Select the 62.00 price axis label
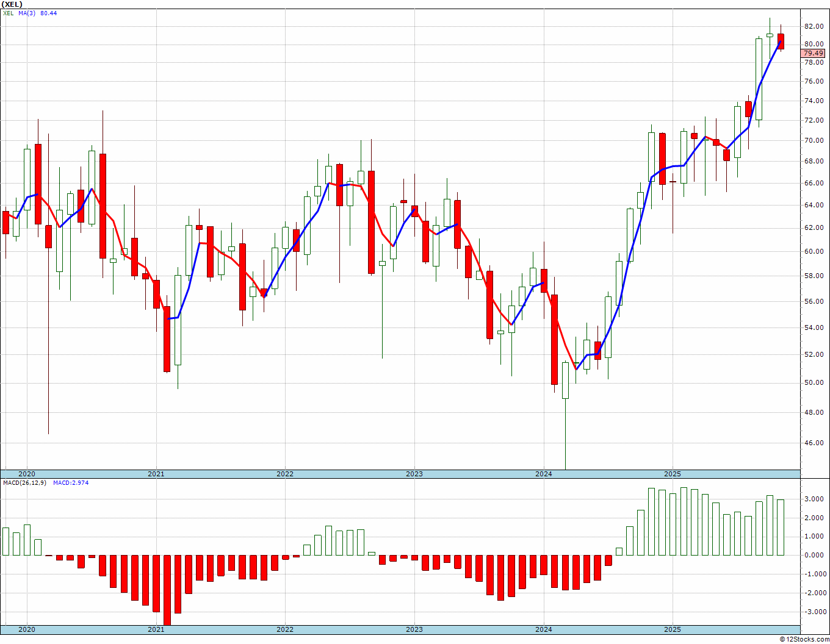This screenshot has height=644, width=830. [814, 227]
